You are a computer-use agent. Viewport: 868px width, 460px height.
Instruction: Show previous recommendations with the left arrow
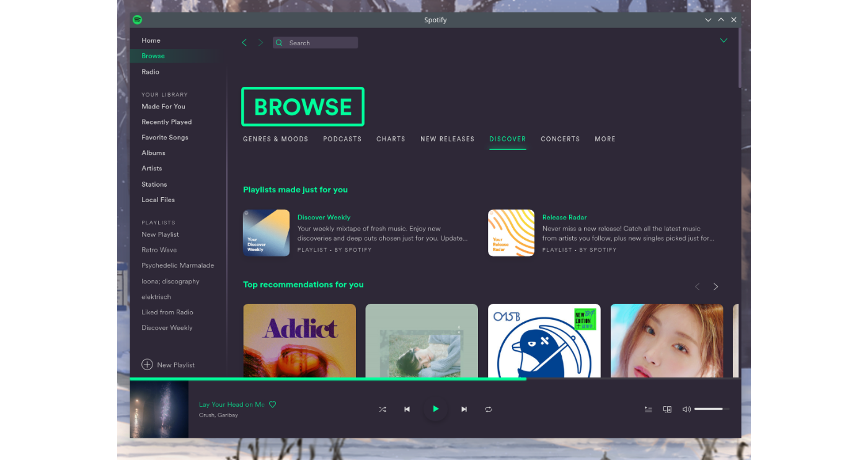(x=697, y=286)
